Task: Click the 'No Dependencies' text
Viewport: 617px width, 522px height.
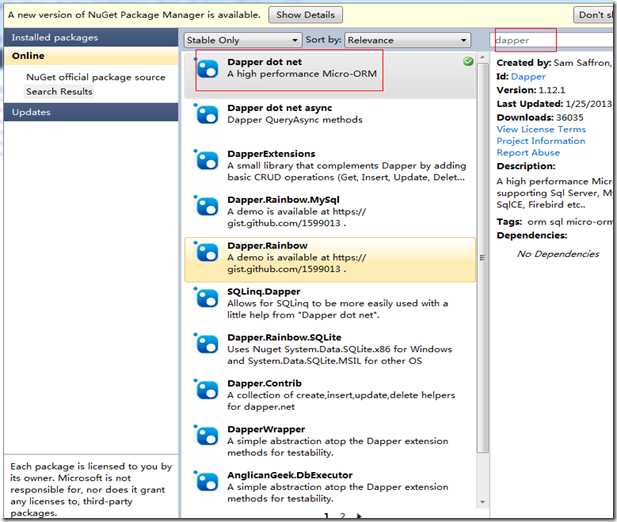Action: (558, 254)
